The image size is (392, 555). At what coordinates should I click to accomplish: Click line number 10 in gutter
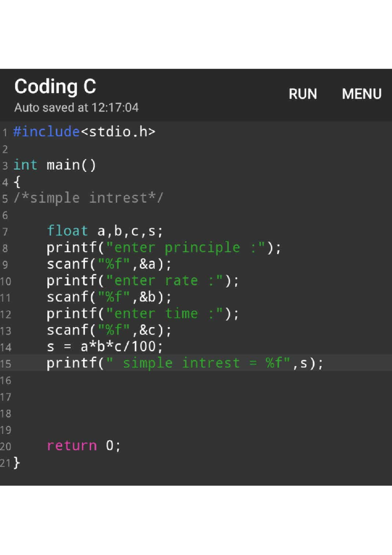pos(6,281)
